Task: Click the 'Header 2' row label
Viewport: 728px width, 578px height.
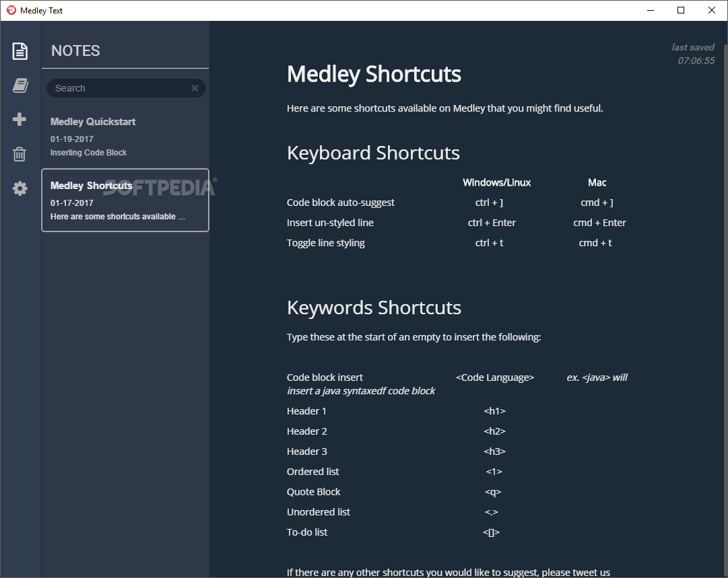Action: [307, 431]
